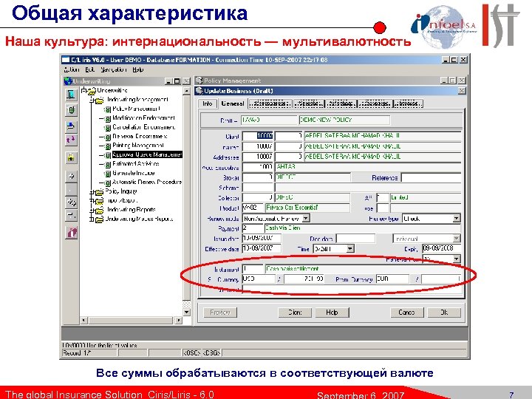Screen dimensions: 532x399
Task: Select the General tab
Action: coord(233,103)
